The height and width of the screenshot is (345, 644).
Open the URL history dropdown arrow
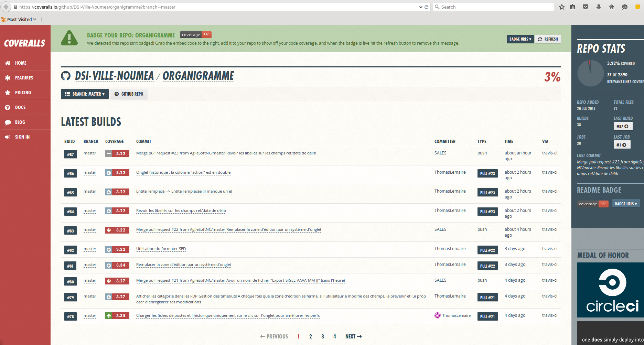coord(421,7)
